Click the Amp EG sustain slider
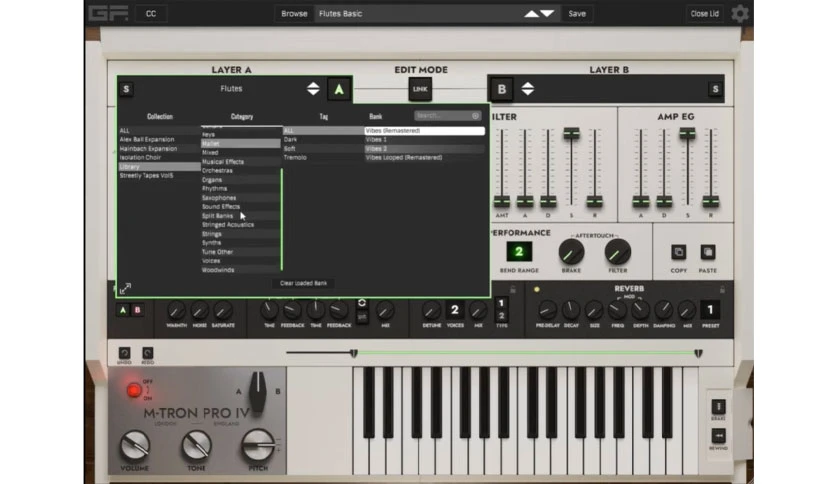This screenshot has width=836, height=484. pyautogui.click(x=687, y=134)
